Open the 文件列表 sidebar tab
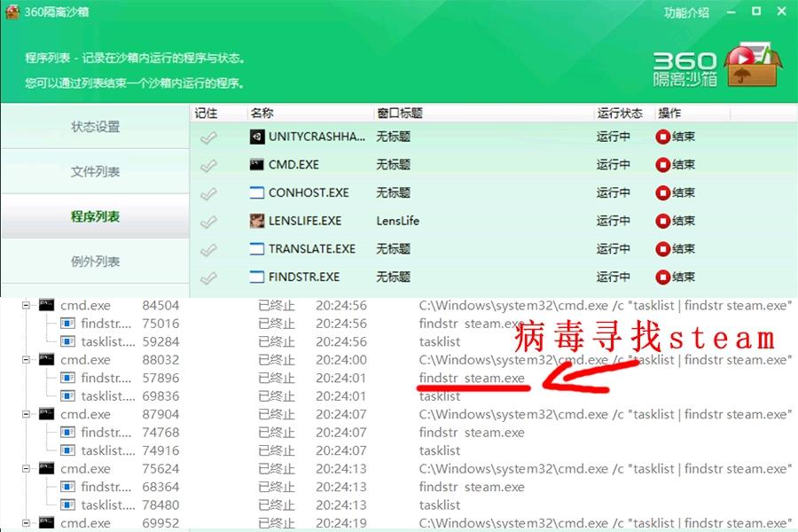The height and width of the screenshot is (532, 798). pos(95,171)
